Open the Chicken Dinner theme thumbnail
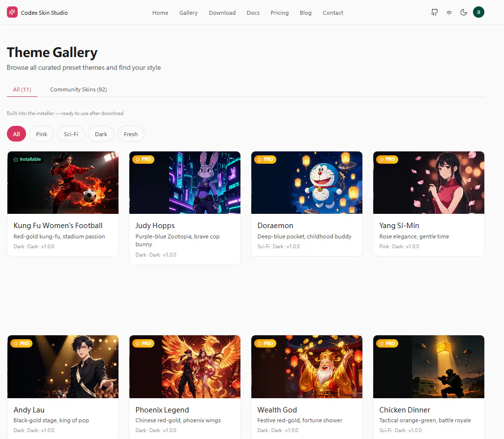The width and height of the screenshot is (504, 439). tap(428, 367)
